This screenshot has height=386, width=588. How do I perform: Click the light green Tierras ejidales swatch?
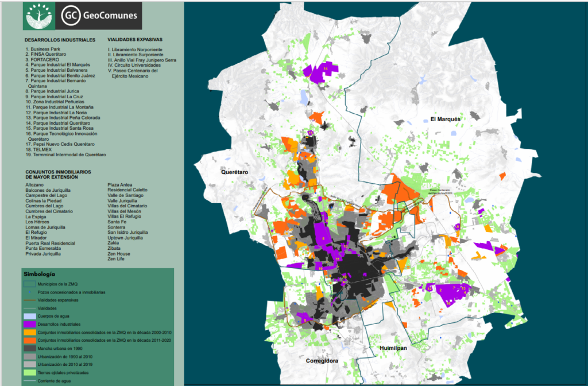(30, 372)
